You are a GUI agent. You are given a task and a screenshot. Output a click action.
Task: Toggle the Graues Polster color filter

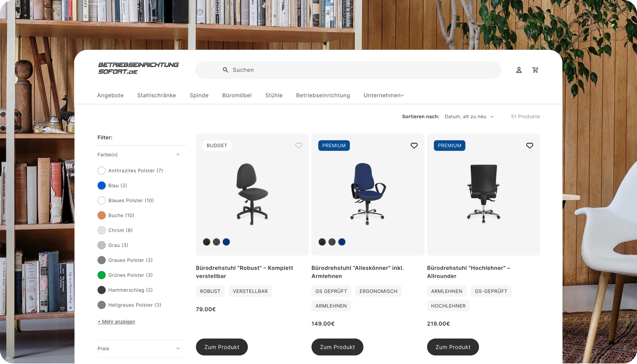(x=125, y=260)
